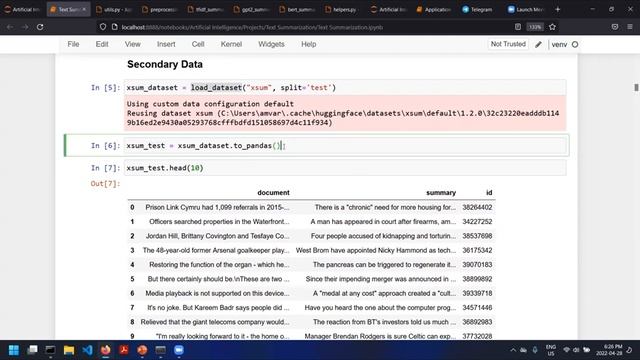Click the 'id' column header

coord(489,193)
